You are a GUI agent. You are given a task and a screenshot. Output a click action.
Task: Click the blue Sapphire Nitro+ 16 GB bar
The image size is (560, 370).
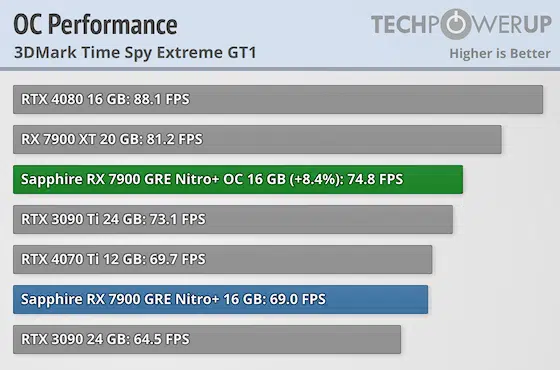tap(220, 299)
